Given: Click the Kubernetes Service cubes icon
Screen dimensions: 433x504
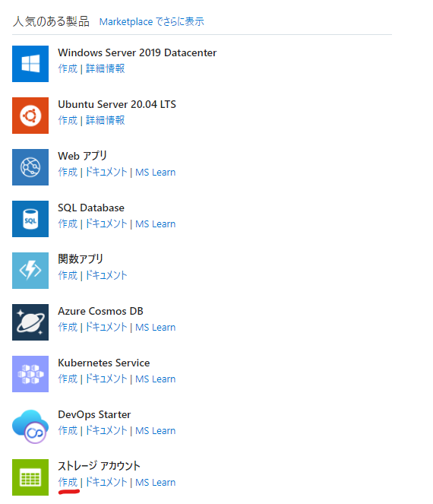Looking at the screenshot, I should point(30,374).
